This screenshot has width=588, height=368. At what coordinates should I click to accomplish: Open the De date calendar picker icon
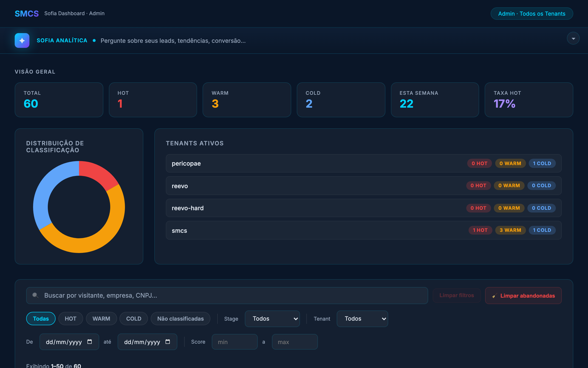90,342
